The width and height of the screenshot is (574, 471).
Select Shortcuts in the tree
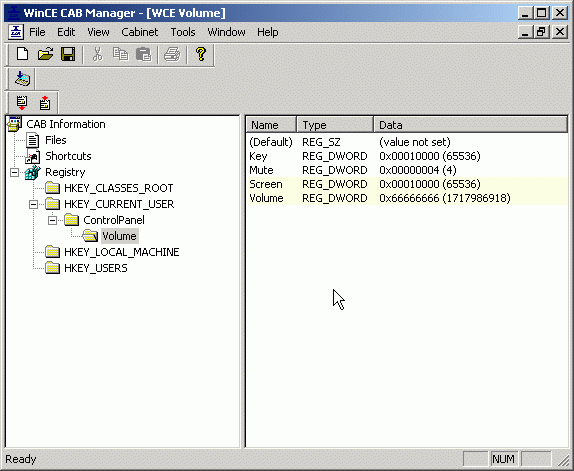point(68,156)
